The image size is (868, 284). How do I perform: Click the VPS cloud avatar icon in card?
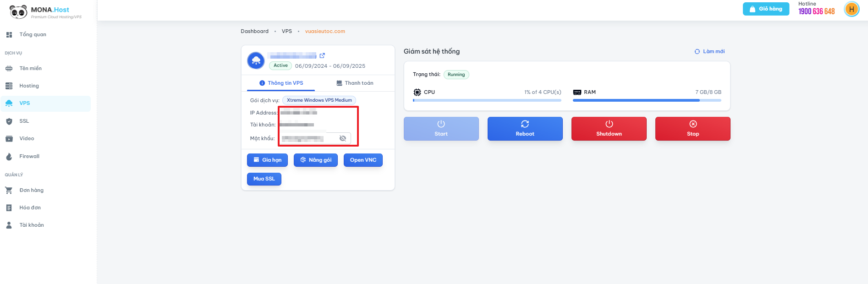tap(256, 60)
